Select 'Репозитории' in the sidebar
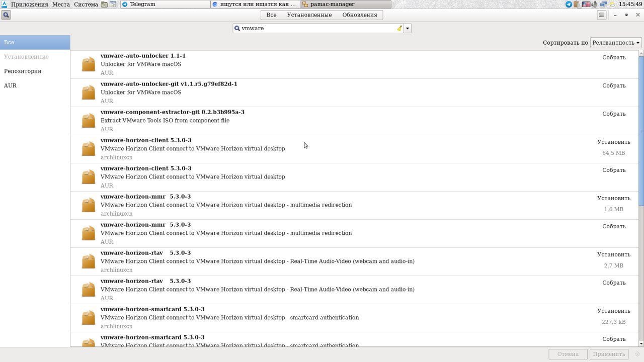The width and height of the screenshot is (644, 362). [x=35, y=71]
